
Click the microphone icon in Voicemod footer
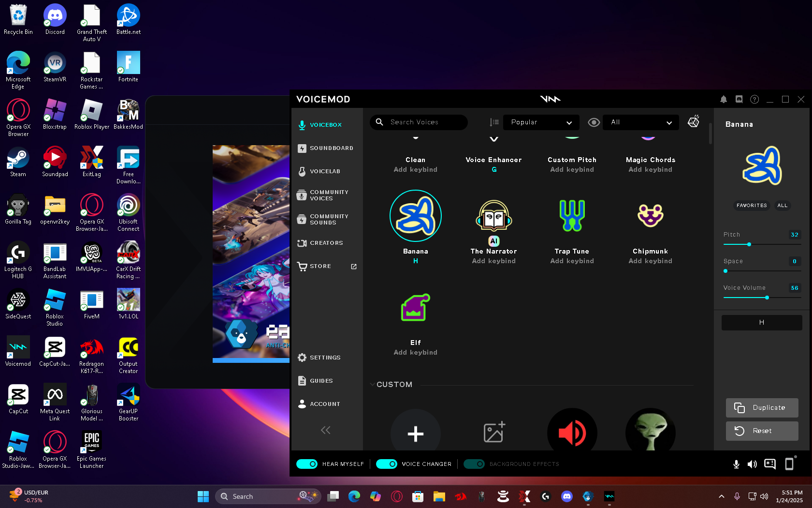[736, 464]
